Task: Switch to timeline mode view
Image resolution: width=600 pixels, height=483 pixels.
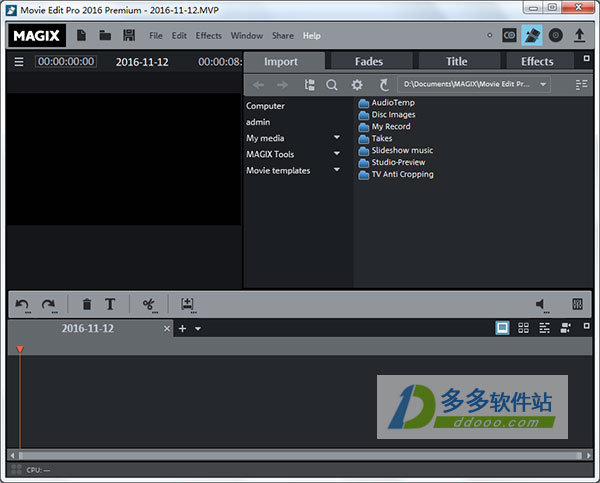Action: click(544, 328)
